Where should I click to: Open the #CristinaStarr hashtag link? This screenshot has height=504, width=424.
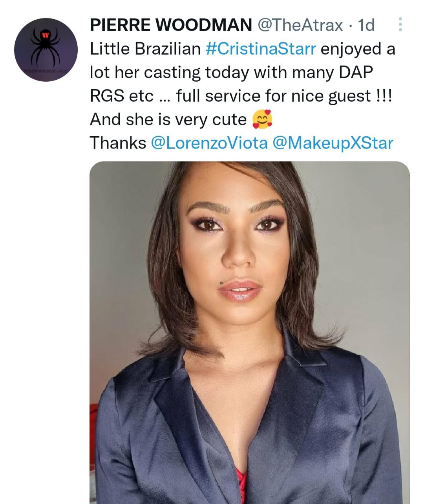[x=261, y=49]
